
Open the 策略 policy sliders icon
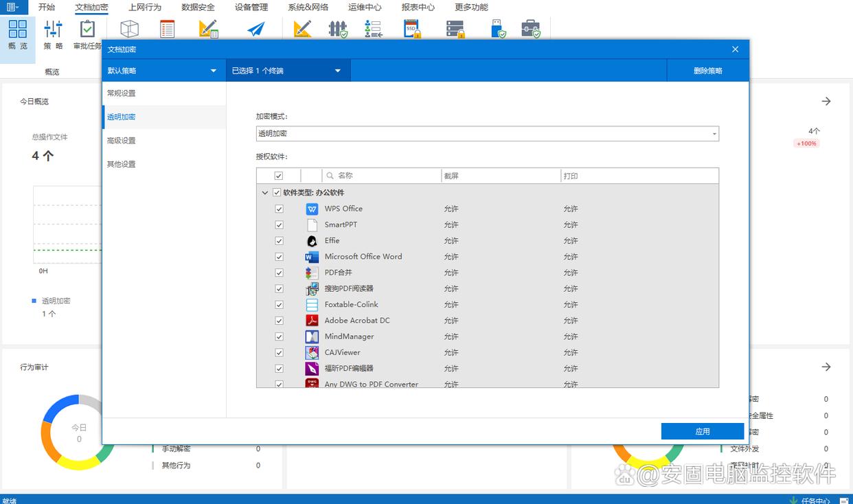tap(53, 30)
